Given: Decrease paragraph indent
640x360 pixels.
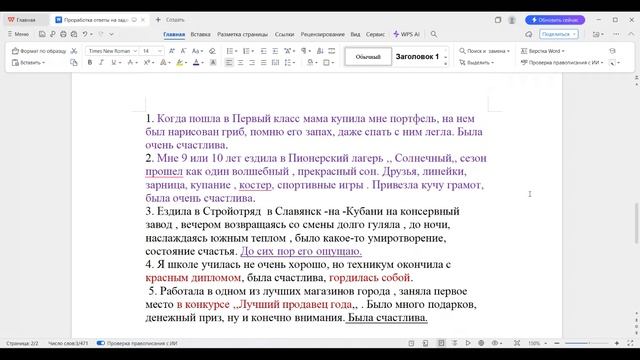Looking at the screenshot, I should tap(264, 51).
